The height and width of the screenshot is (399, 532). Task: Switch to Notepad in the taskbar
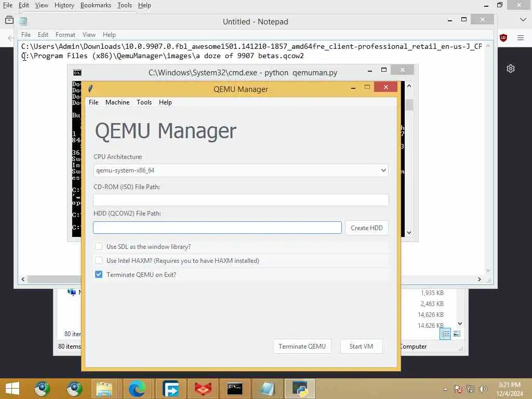tap(268, 389)
